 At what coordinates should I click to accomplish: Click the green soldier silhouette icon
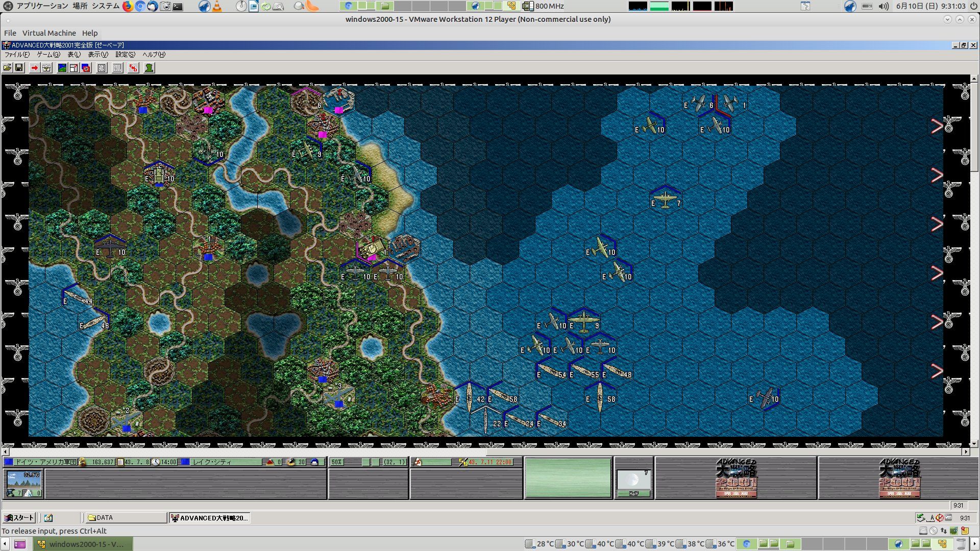pos(149,68)
